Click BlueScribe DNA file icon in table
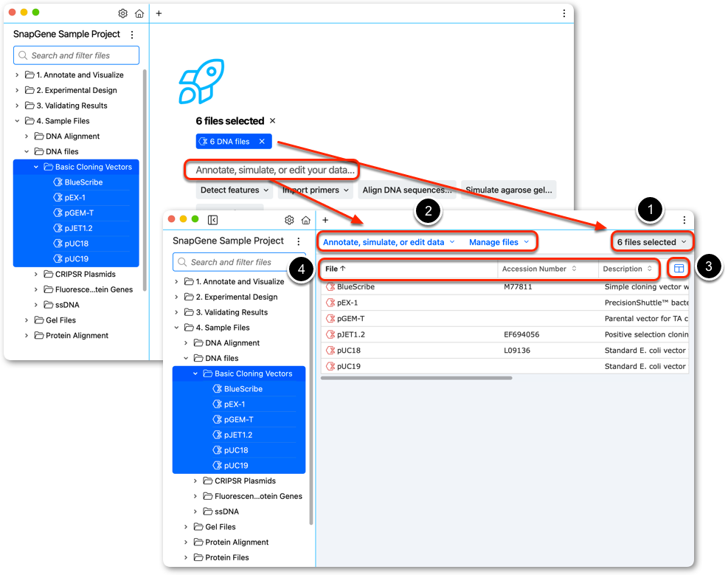The image size is (728, 575). 330,286
